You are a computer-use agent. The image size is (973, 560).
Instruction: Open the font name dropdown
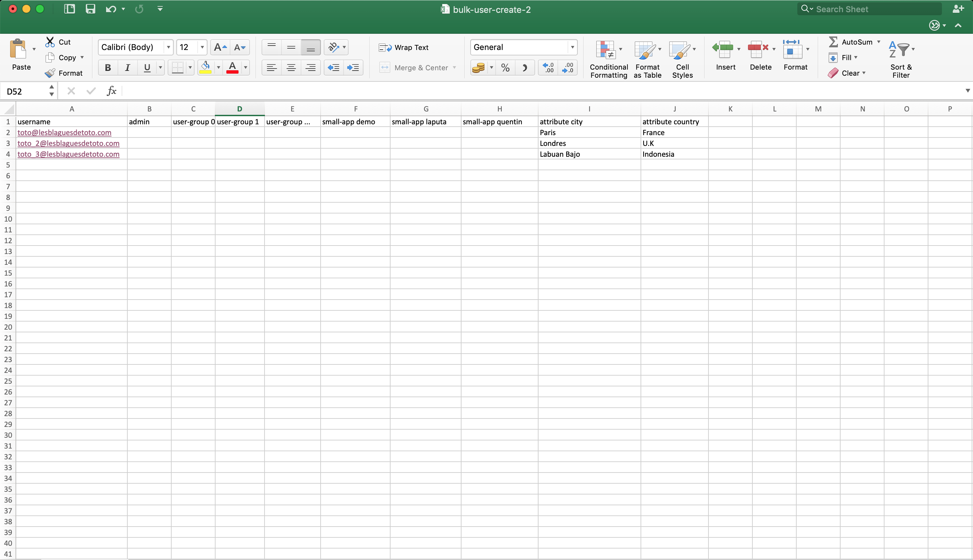168,47
